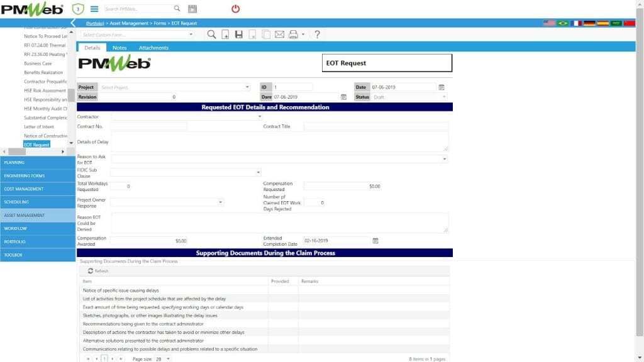Switch to the Notes tab
The width and height of the screenshot is (644, 362).
tap(119, 48)
